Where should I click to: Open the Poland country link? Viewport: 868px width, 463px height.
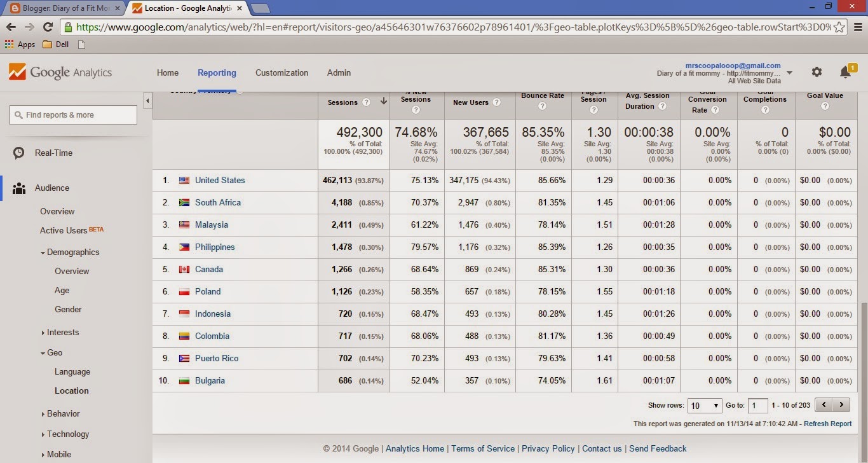click(x=208, y=291)
